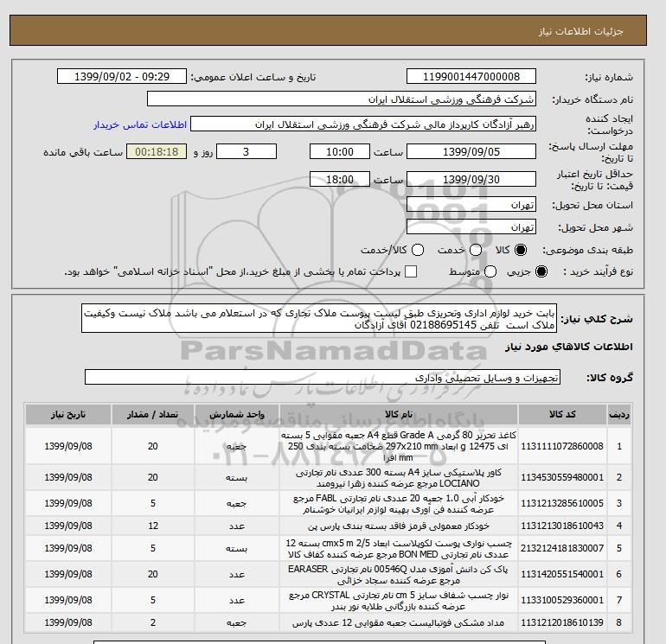
Task: Toggle the اسناد خزانه اسلامی payment checkbox
Action: 411,271
